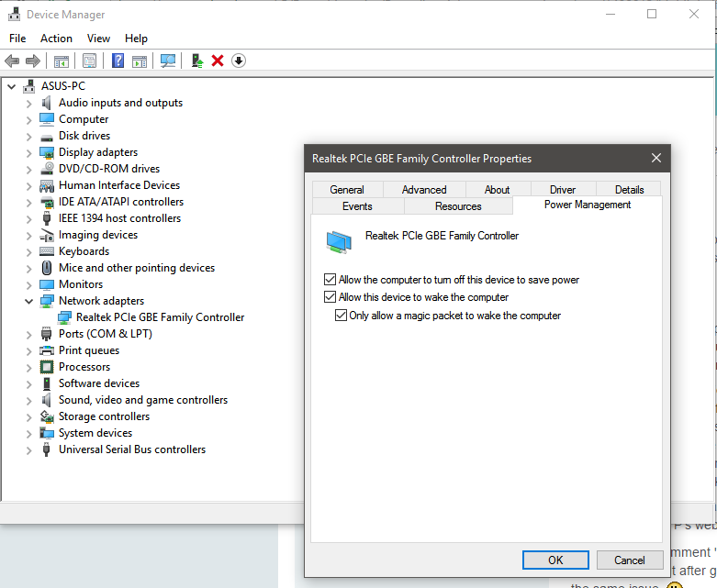This screenshot has height=588, width=717.
Task: Toggle Only allow a magic packet checkbox
Action: pos(341,316)
